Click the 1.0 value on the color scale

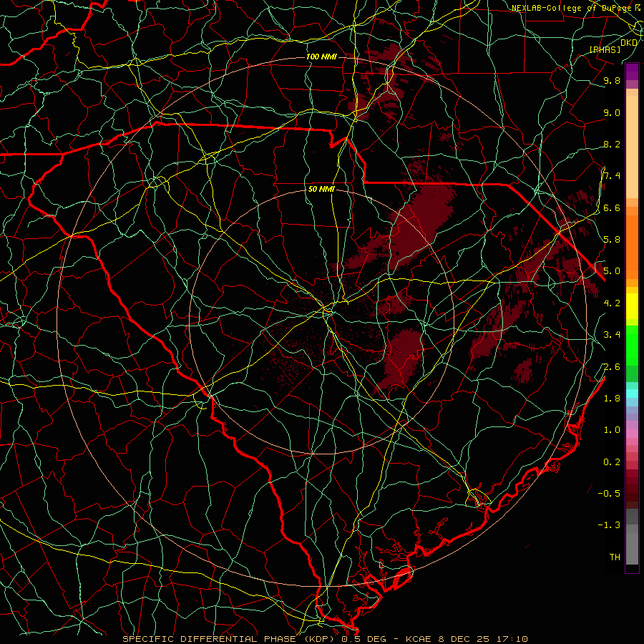pos(612,429)
